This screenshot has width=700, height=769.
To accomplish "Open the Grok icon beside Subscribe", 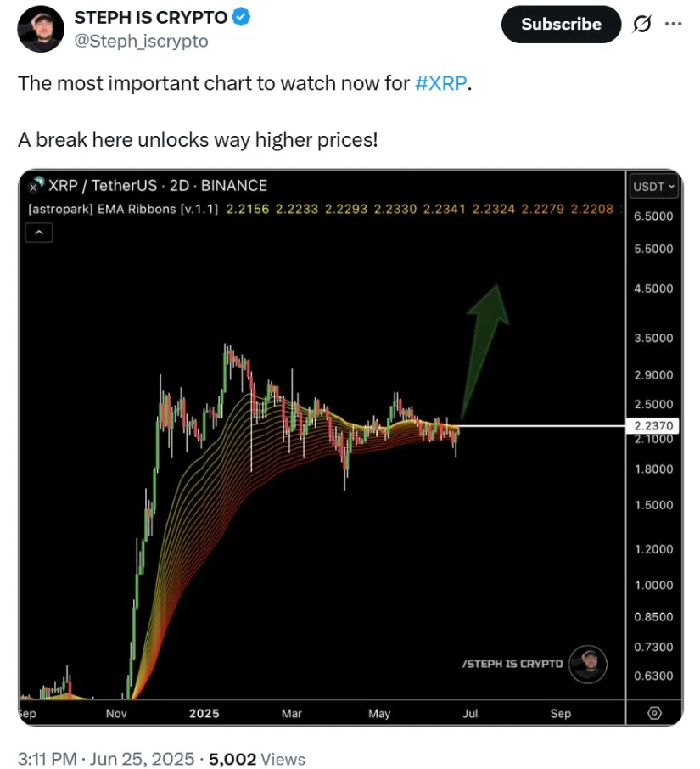I will click(642, 25).
